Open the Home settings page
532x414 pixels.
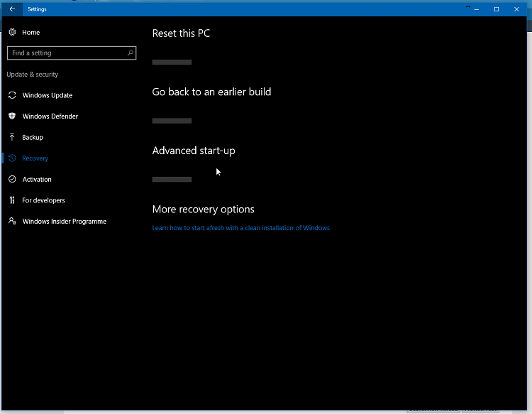pyautogui.click(x=31, y=32)
